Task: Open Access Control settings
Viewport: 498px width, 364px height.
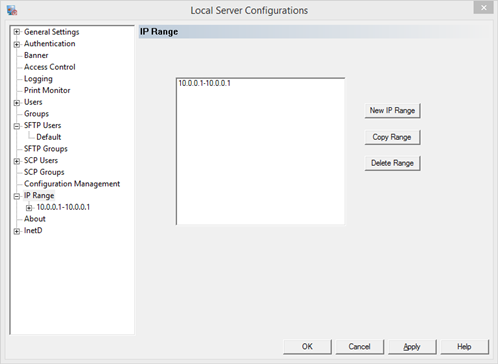Action: pyautogui.click(x=50, y=67)
